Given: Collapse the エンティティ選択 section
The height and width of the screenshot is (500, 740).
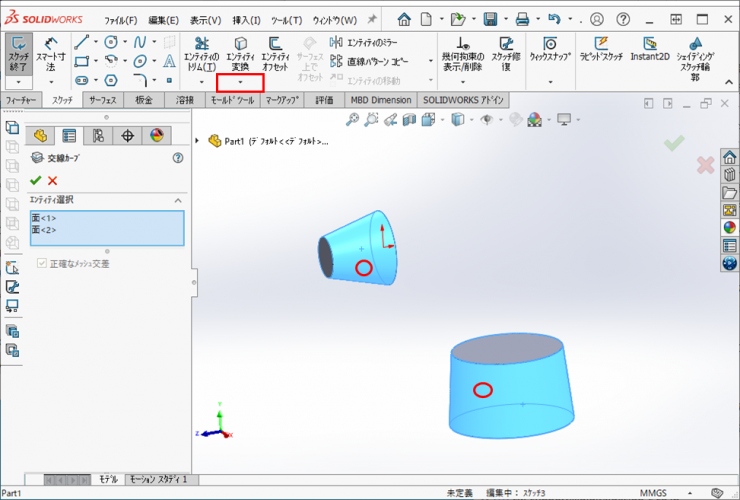Looking at the screenshot, I should click(177, 200).
